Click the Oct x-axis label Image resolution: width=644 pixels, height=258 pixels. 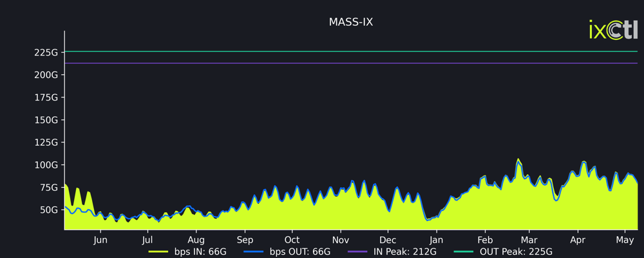(292, 240)
